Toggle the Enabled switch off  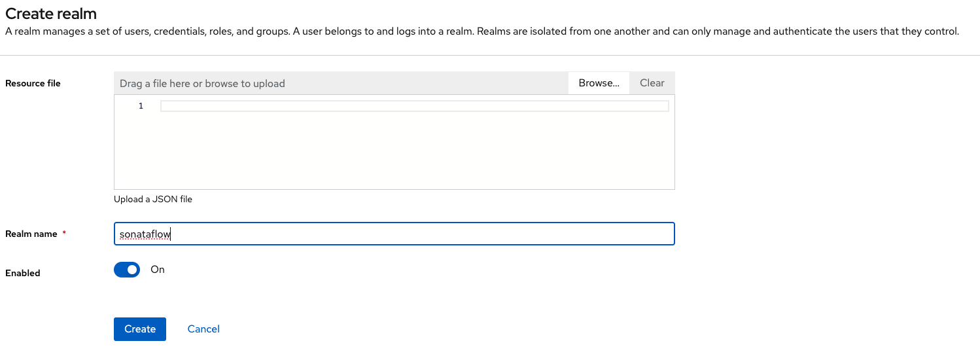(127, 270)
